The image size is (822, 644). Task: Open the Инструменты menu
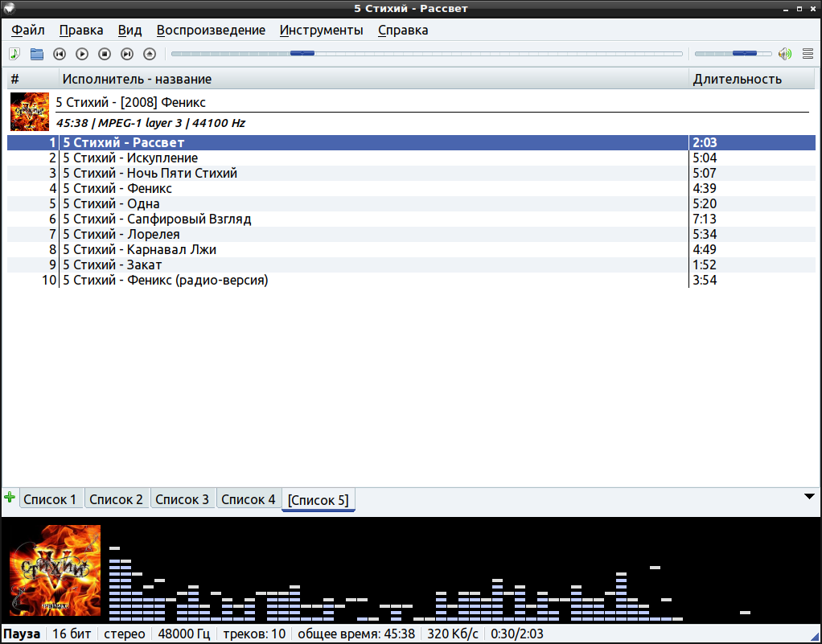pyautogui.click(x=321, y=31)
